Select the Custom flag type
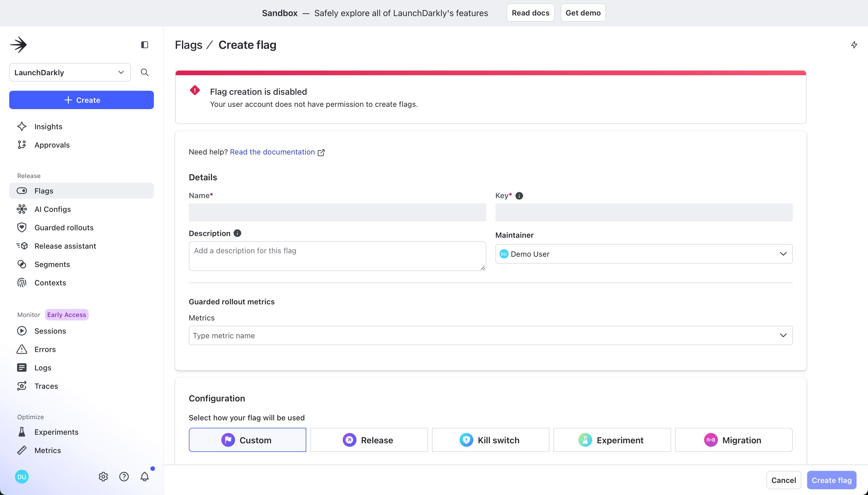 click(x=247, y=440)
